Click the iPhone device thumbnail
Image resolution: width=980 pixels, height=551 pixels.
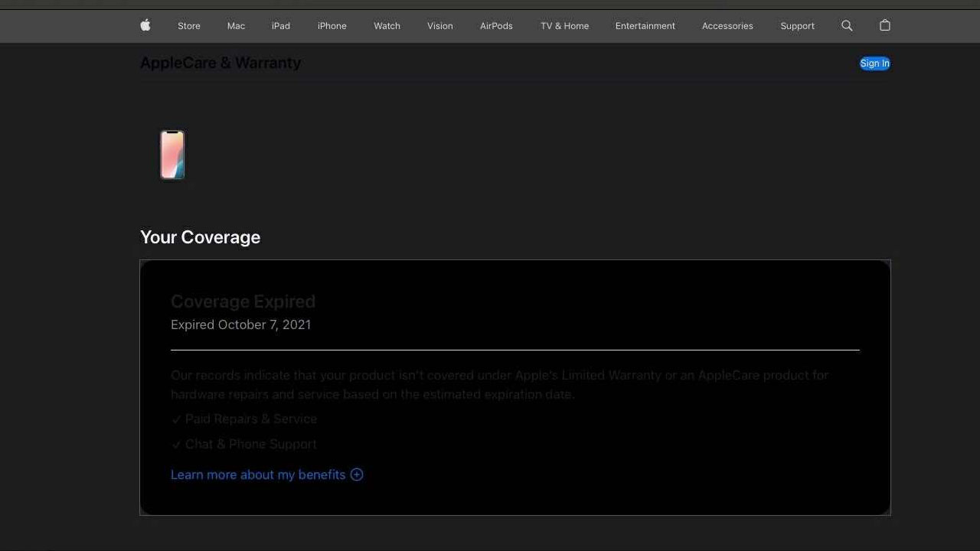coord(172,155)
